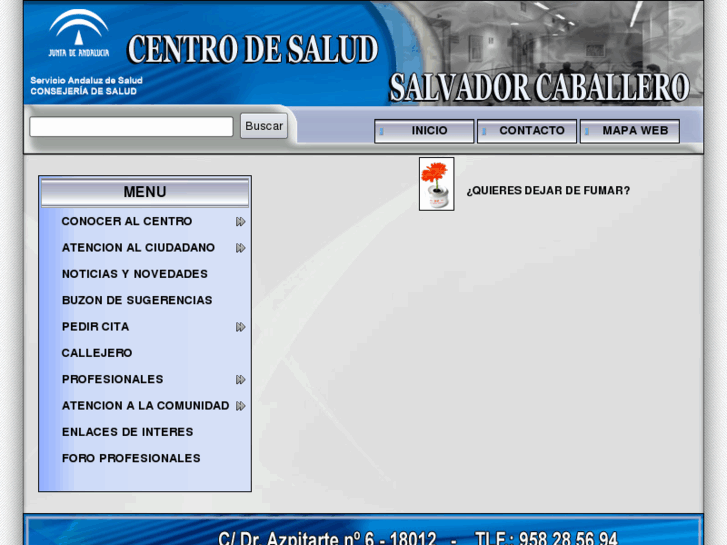Viewport: 727px width, 545px height.
Task: Open FORO PROFESIONALES
Action: (131, 458)
